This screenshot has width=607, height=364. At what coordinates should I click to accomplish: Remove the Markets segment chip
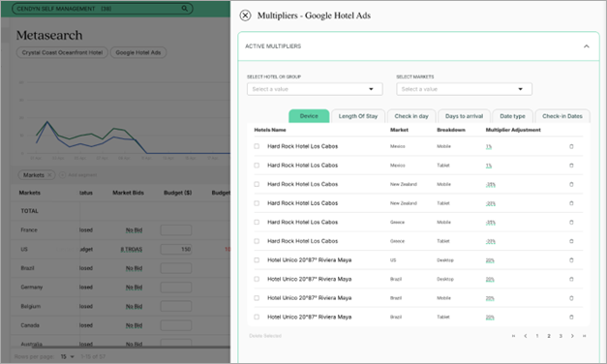[49, 175]
